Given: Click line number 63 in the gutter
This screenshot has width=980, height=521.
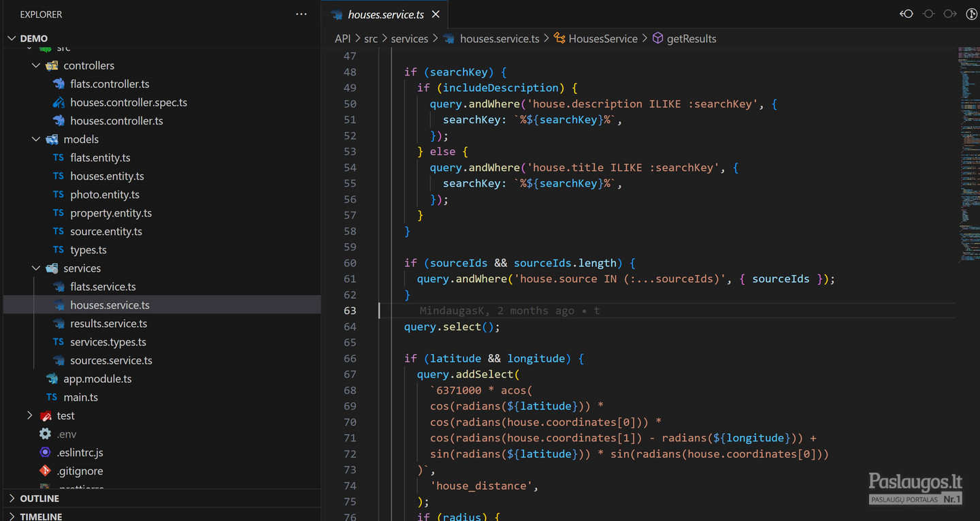Looking at the screenshot, I should 350,311.
